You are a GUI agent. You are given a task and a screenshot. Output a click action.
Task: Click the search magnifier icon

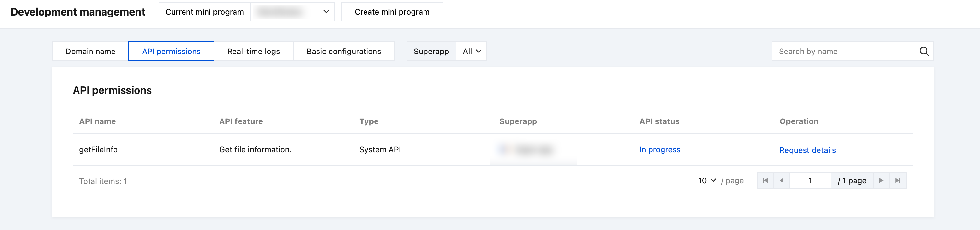[x=924, y=51]
